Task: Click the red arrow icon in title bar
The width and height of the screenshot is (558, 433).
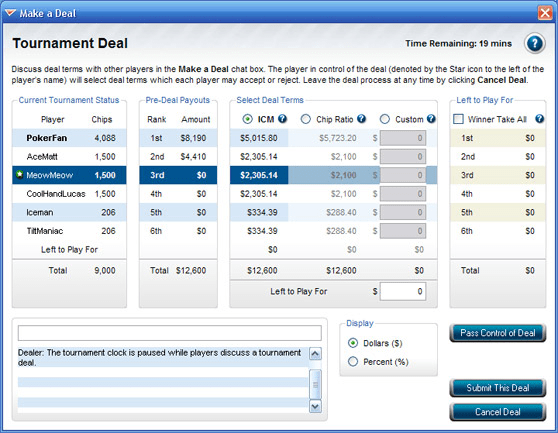Action: 10,13
